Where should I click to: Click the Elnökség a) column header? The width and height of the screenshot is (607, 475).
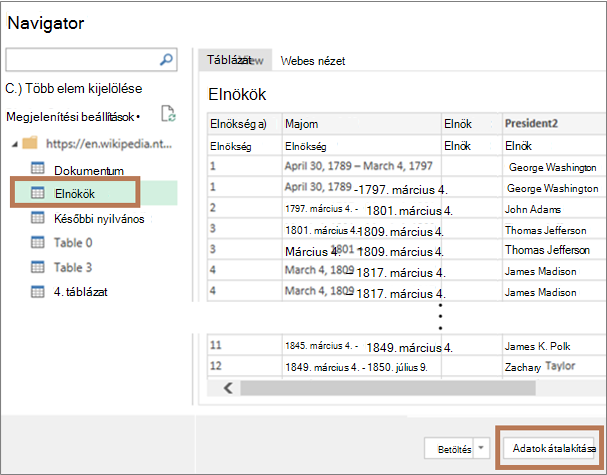pyautogui.click(x=245, y=124)
